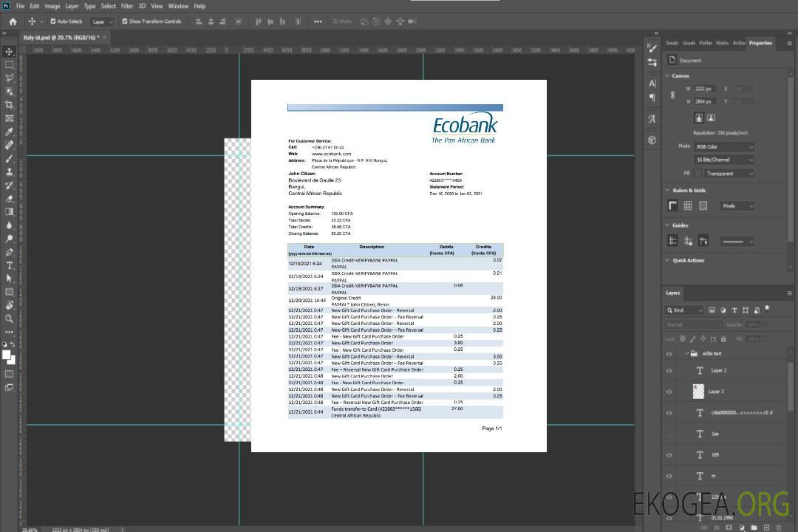The image size is (798, 532).
Task: Open the Filter menu
Action: 127,6
